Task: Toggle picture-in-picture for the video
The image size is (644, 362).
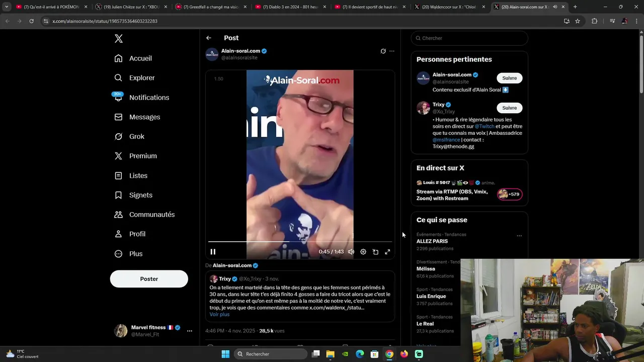Action: pos(375,252)
